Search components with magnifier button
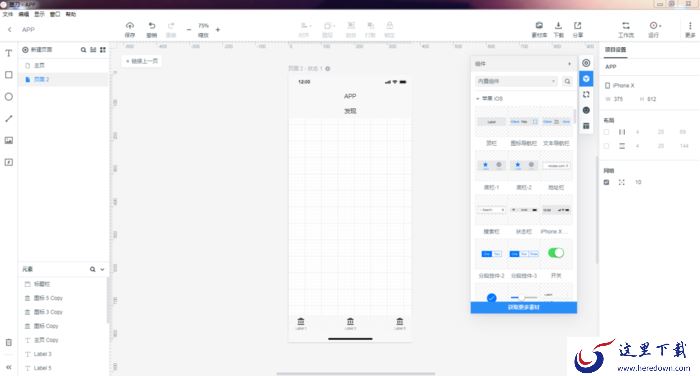Screen dimensions: 700x376 click(567, 81)
